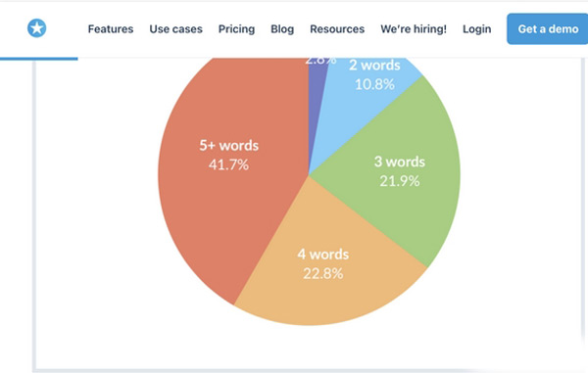Click the Login link
The height and width of the screenshot is (373, 588).
click(x=476, y=28)
